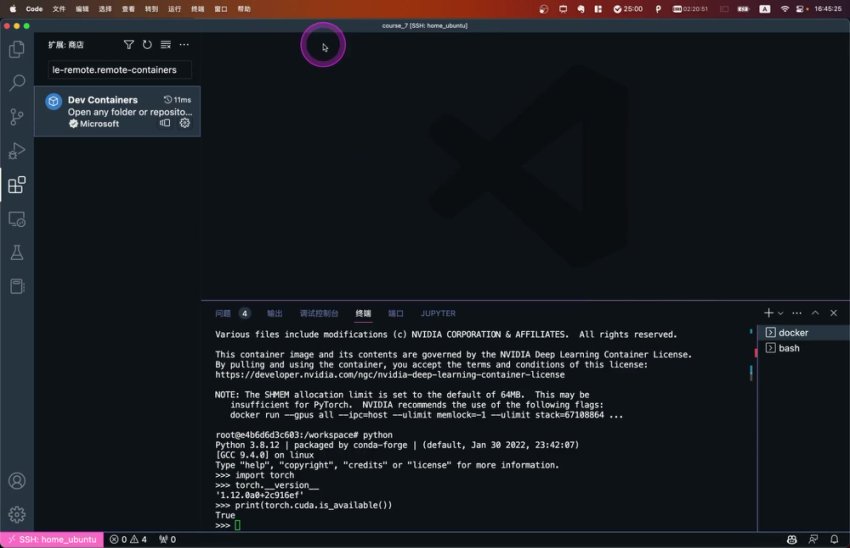Refresh the extensions list
This screenshot has height=548, width=850.
click(x=147, y=45)
